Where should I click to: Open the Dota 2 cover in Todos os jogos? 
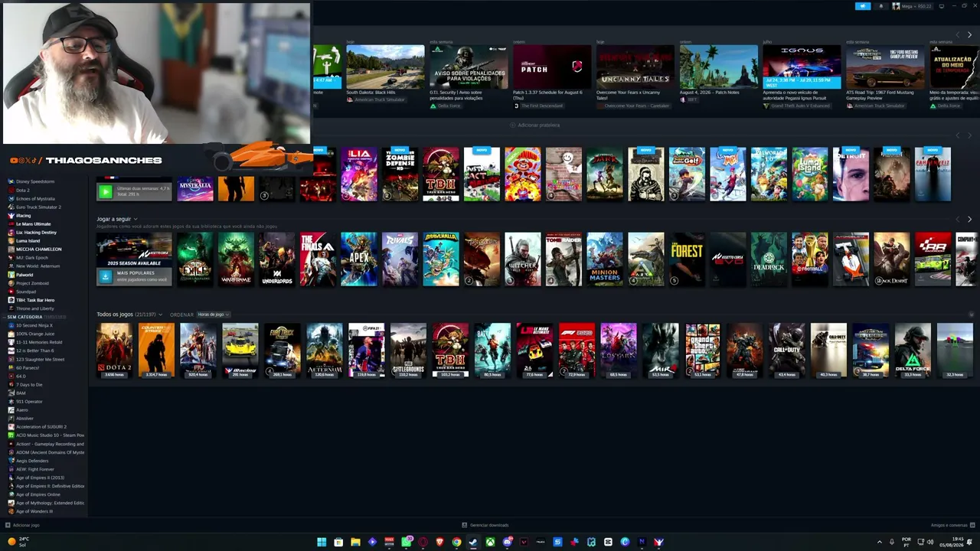114,350
